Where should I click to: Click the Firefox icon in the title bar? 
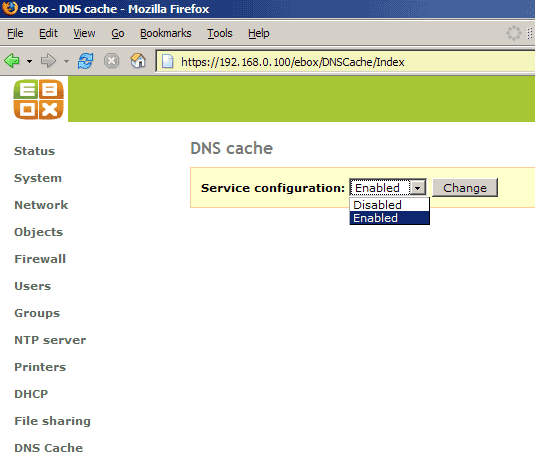click(x=9, y=8)
